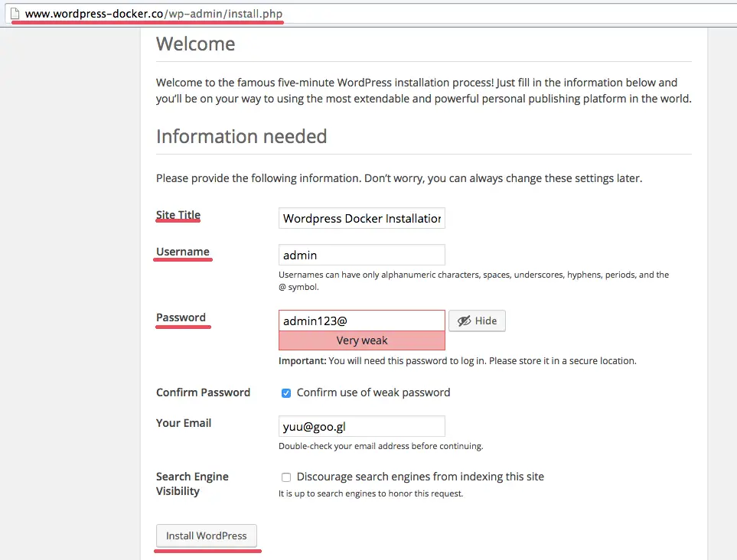This screenshot has width=737, height=560.
Task: Click the Site Title input field
Action: tap(362, 219)
